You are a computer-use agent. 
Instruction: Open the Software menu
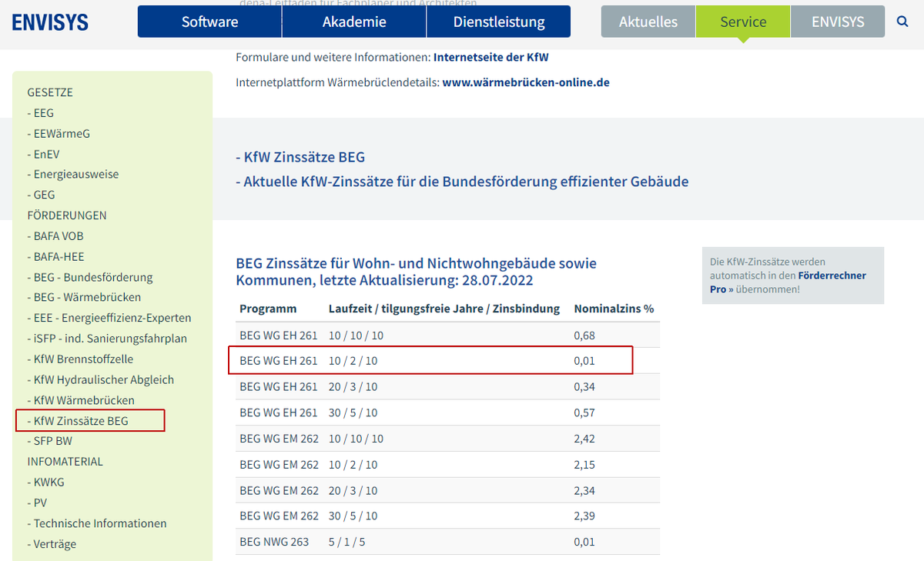[209, 22]
